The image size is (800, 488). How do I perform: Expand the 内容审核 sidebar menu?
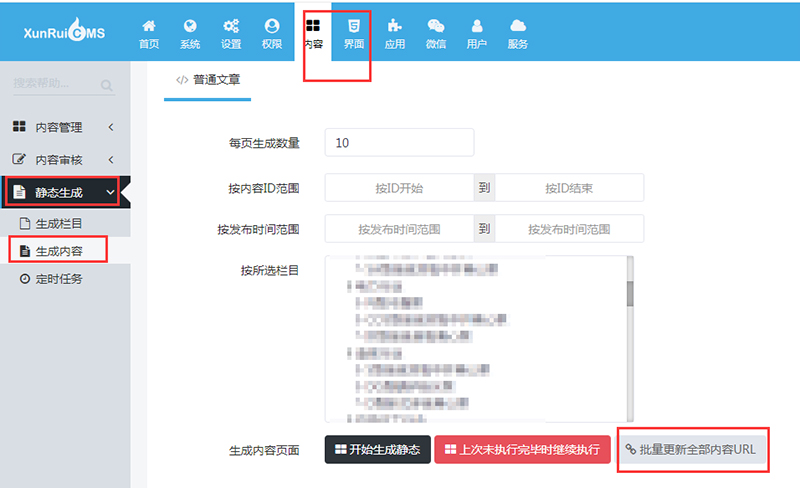(x=65, y=160)
